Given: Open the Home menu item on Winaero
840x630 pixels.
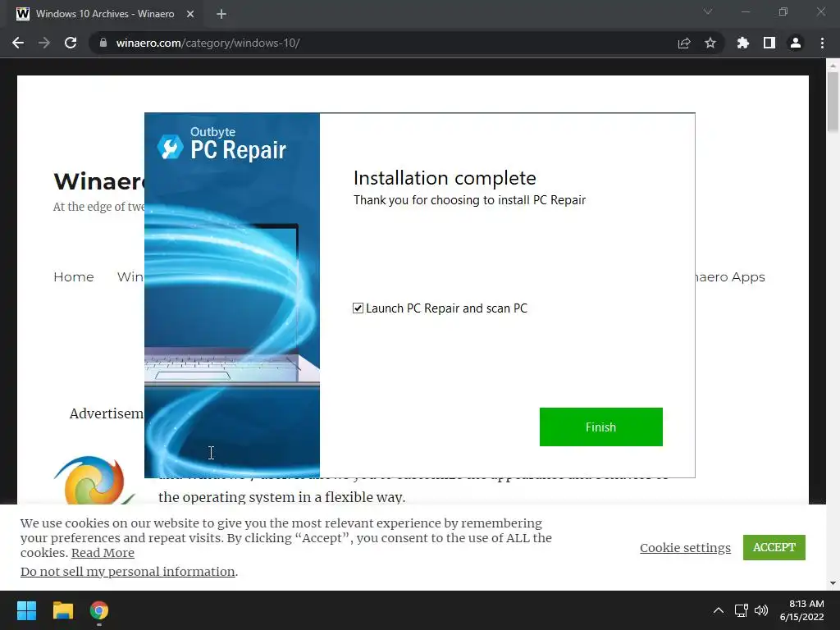Looking at the screenshot, I should [73, 277].
